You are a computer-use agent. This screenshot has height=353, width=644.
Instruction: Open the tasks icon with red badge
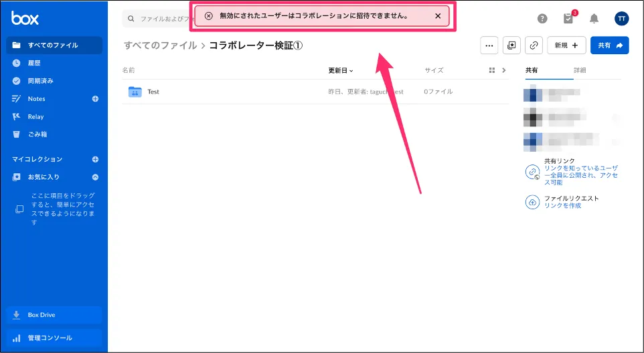pos(569,19)
